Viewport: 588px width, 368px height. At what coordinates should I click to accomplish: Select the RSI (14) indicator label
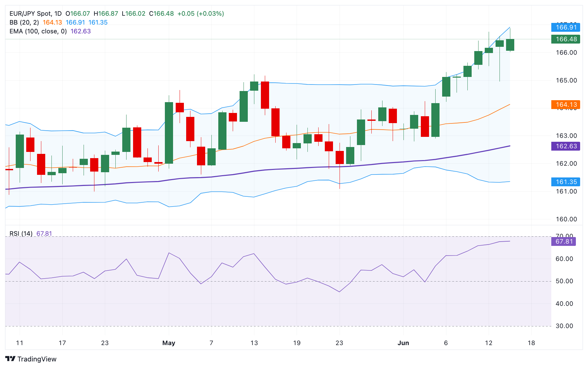pyautogui.click(x=21, y=233)
